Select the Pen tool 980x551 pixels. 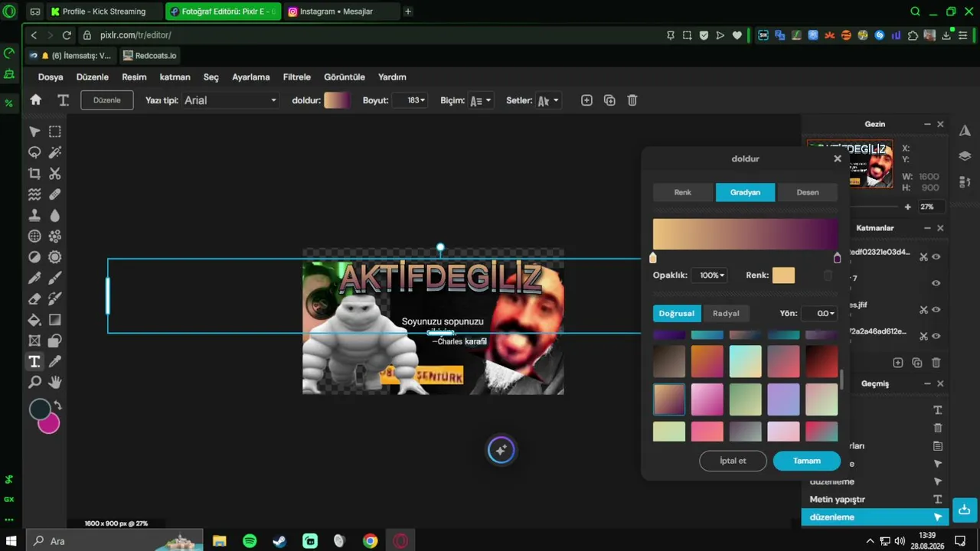coord(34,278)
